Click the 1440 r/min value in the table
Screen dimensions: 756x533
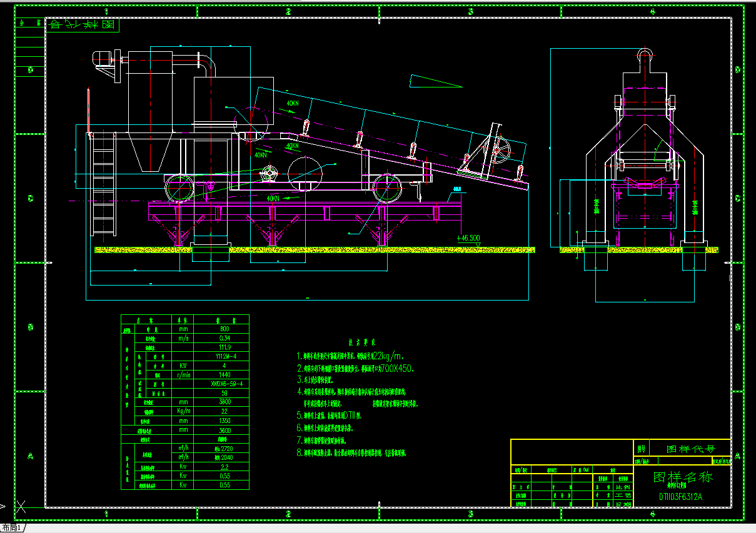(224, 375)
